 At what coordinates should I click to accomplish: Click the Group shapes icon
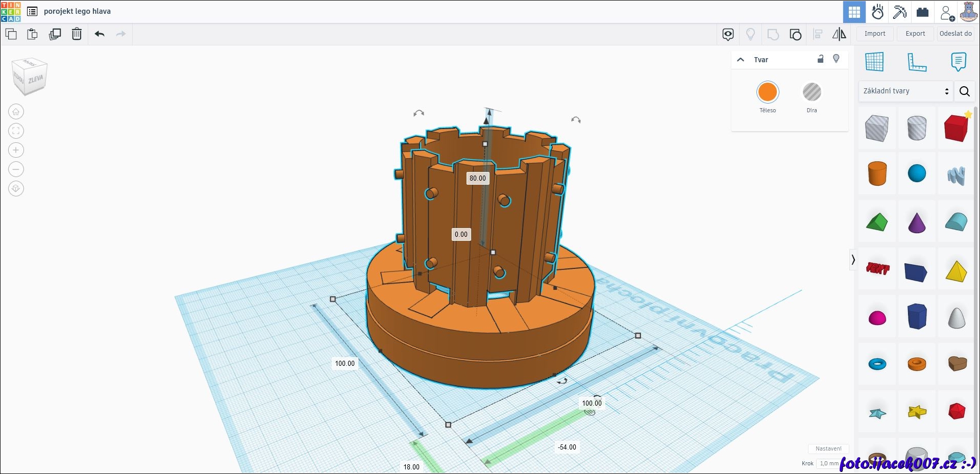(x=773, y=34)
